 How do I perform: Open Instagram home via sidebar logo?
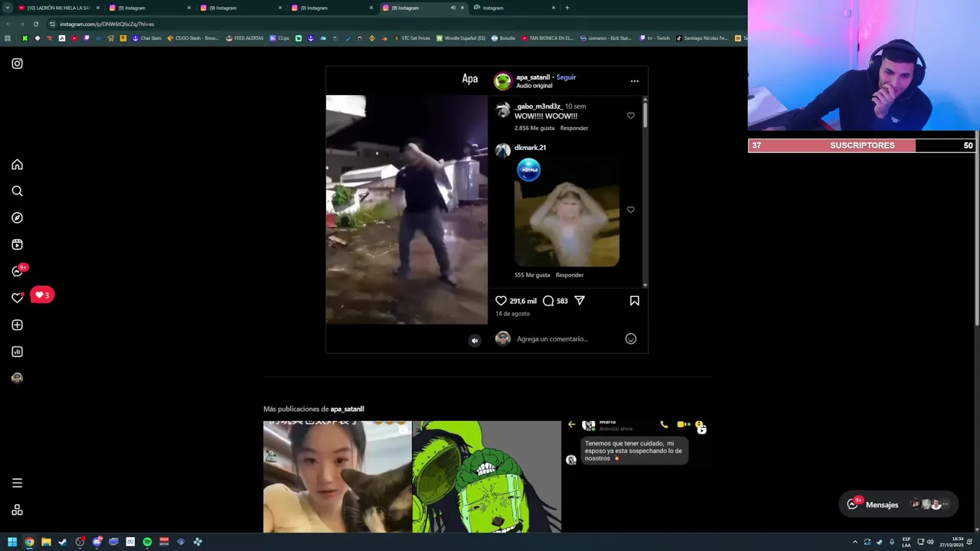[17, 64]
